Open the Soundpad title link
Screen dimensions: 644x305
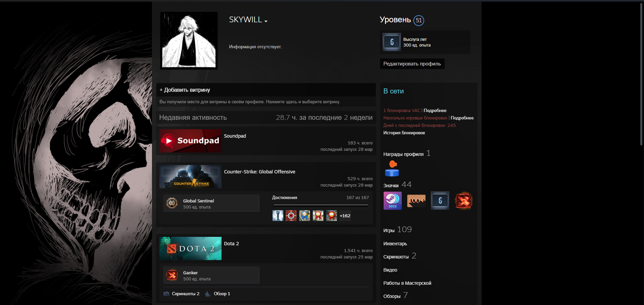click(235, 136)
